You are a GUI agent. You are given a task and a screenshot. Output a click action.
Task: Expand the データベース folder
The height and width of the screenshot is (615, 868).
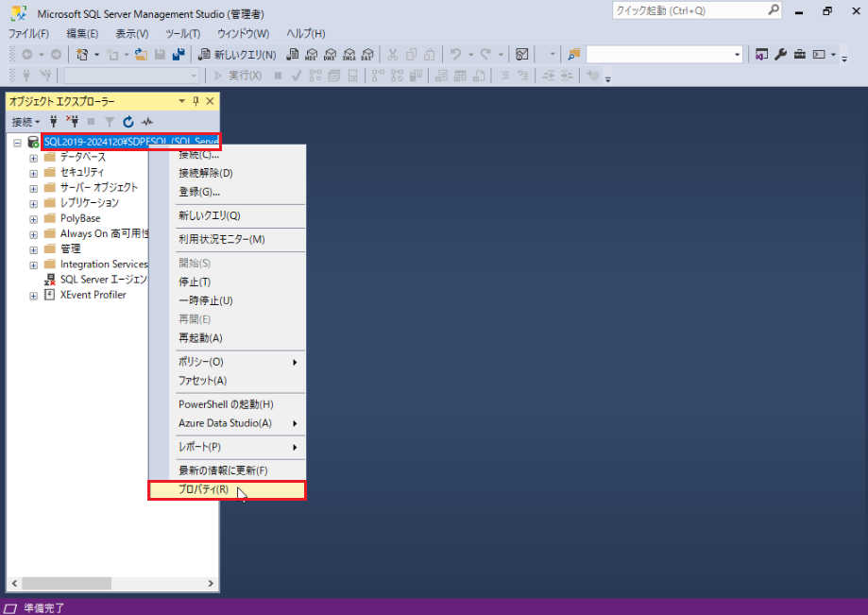tap(33, 158)
